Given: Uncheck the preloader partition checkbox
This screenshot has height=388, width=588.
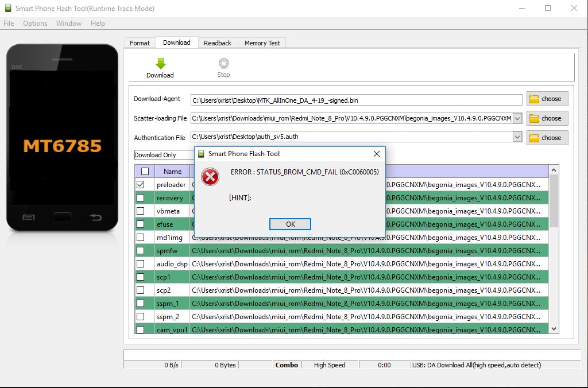Looking at the screenshot, I should (x=141, y=185).
